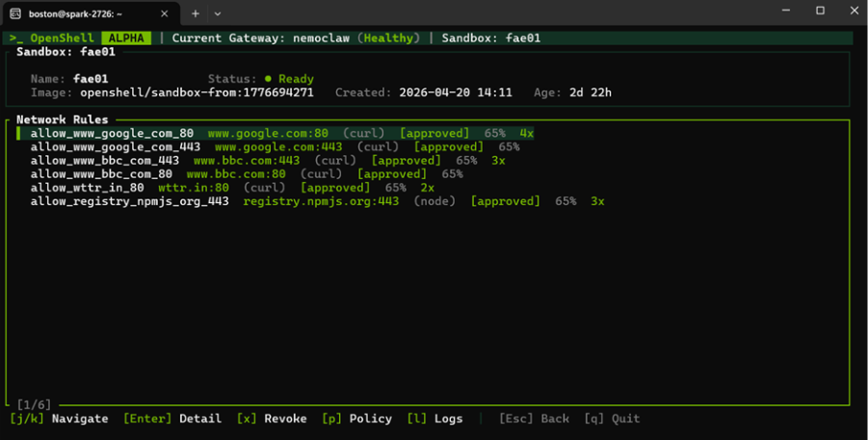868x440 pixels.
Task: Click the Current Gateway nemoclaw text
Action: pyautogui.click(x=260, y=39)
